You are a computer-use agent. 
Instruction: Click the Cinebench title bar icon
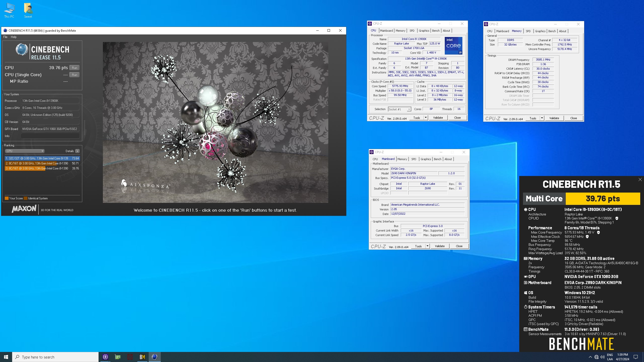(5, 30)
